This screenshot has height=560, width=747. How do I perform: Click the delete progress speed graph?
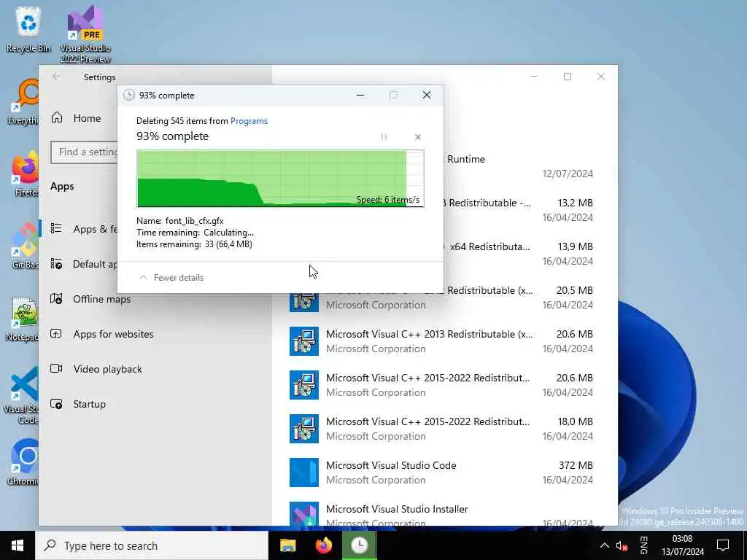click(280, 179)
